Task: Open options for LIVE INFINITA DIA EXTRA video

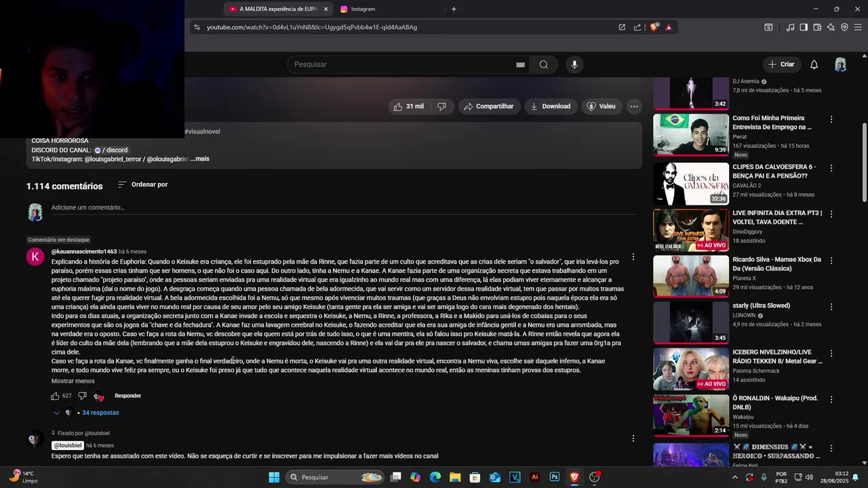Action: (x=831, y=214)
